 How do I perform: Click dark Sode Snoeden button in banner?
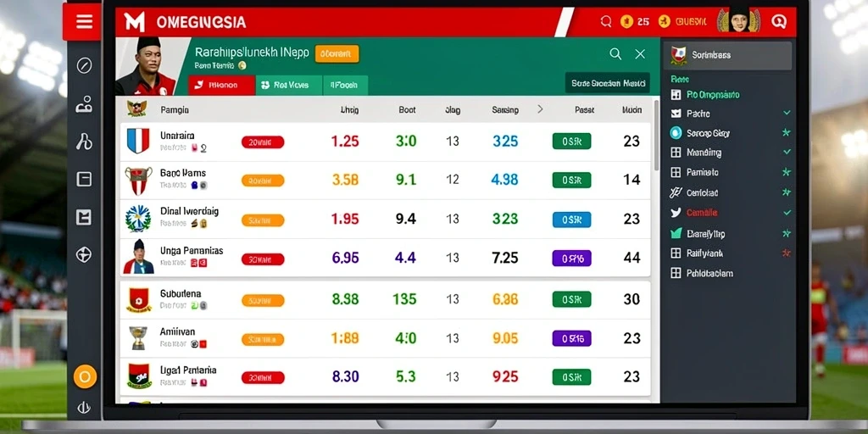coord(607,83)
